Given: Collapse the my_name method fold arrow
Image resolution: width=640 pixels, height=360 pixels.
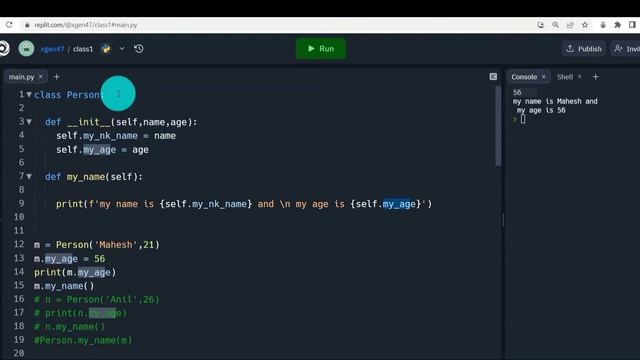Looking at the screenshot, I should [29, 176].
